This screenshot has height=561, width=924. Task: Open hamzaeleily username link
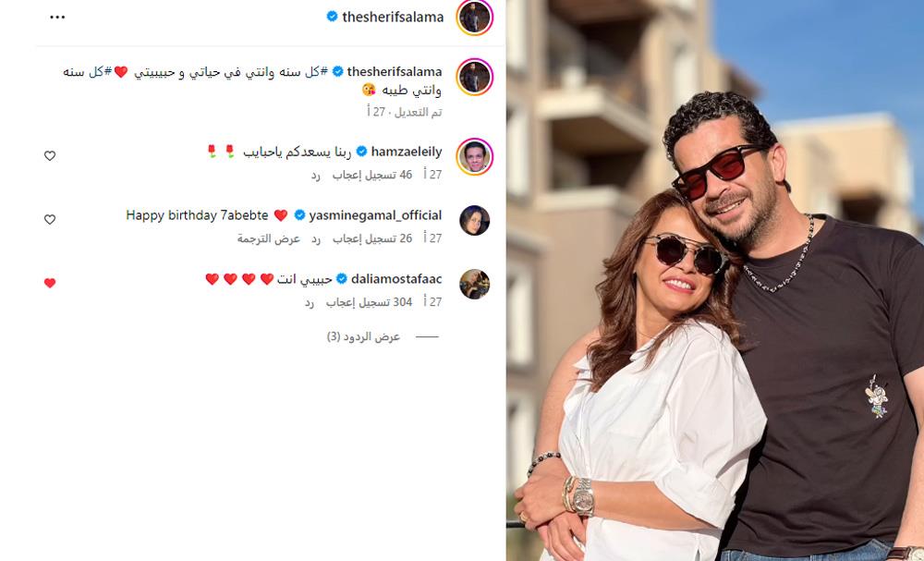pyautogui.click(x=406, y=152)
